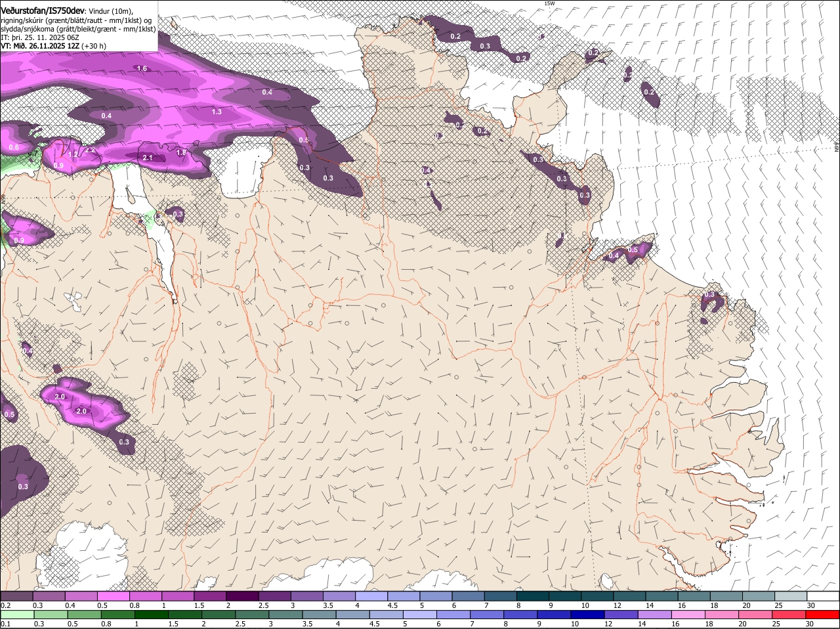Pick the crimson swatch between 25 and 30
This screenshot has height=629, width=840.
(x=789, y=615)
